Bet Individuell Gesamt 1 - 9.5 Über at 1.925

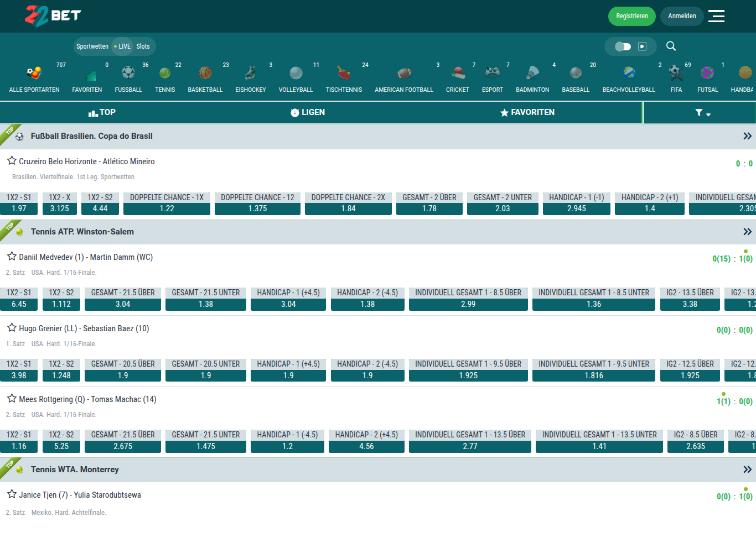point(468,375)
